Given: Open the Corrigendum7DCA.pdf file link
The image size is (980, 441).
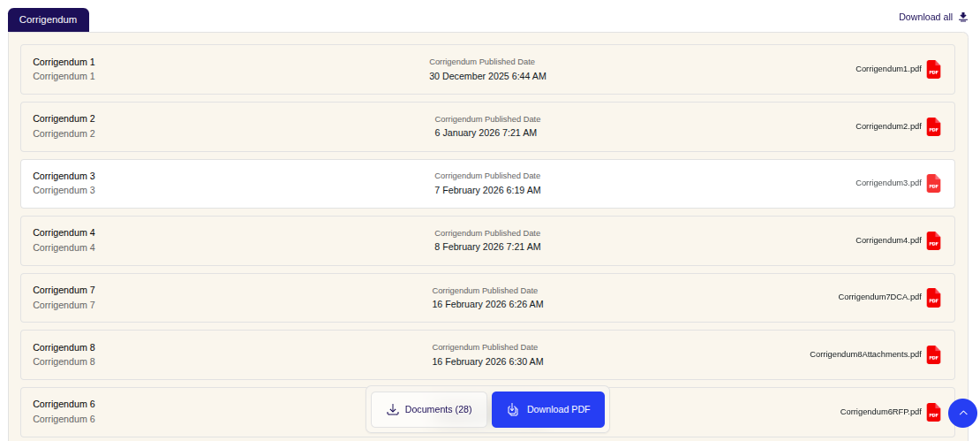Looking at the screenshot, I should (x=879, y=297).
